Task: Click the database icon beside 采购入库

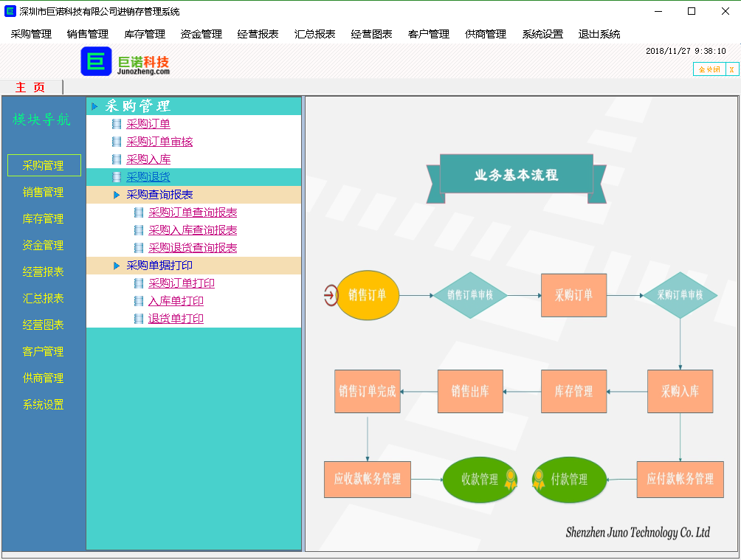Action: (x=117, y=159)
